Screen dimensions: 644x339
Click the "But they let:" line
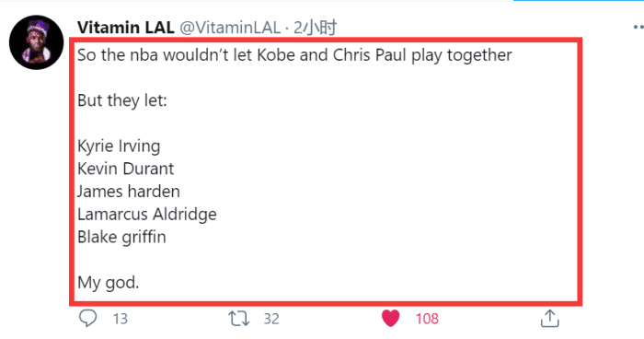122,100
